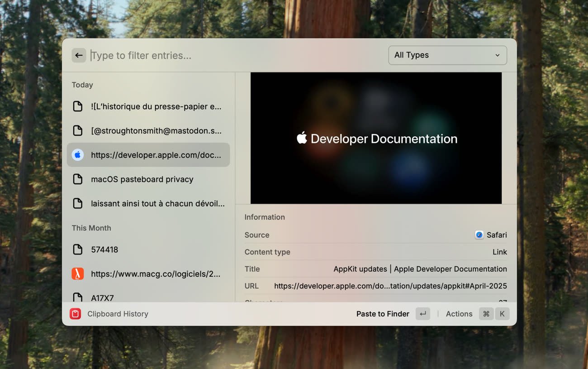Click the orange MacG icon
The height and width of the screenshot is (369, 588).
point(78,274)
